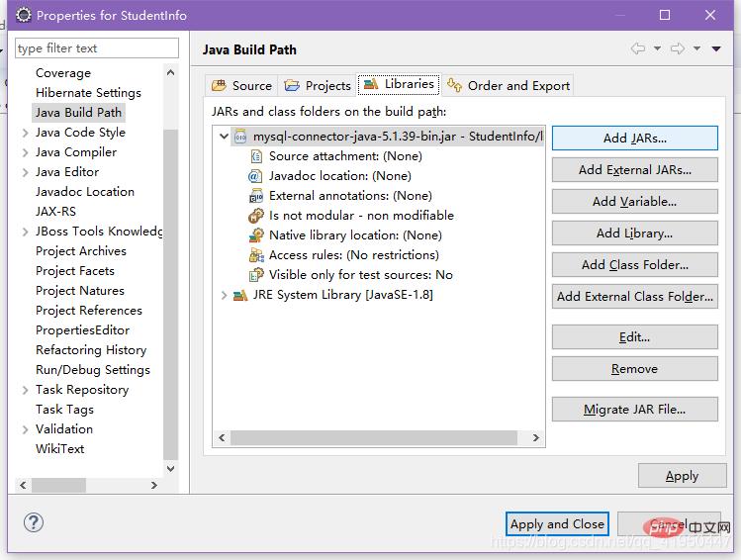Click Apply and Close button
Image resolution: width=741 pixels, height=560 pixels.
click(556, 524)
